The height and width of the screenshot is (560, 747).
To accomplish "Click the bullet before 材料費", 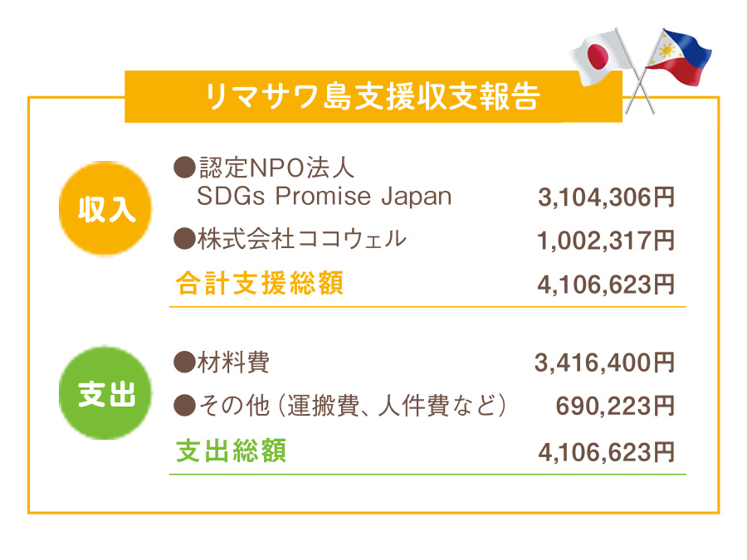I will click(184, 362).
